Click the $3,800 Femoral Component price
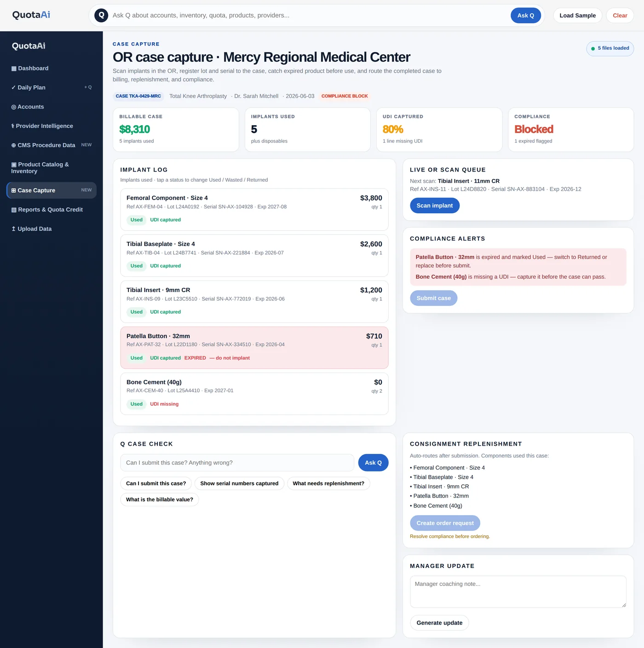 (x=371, y=198)
